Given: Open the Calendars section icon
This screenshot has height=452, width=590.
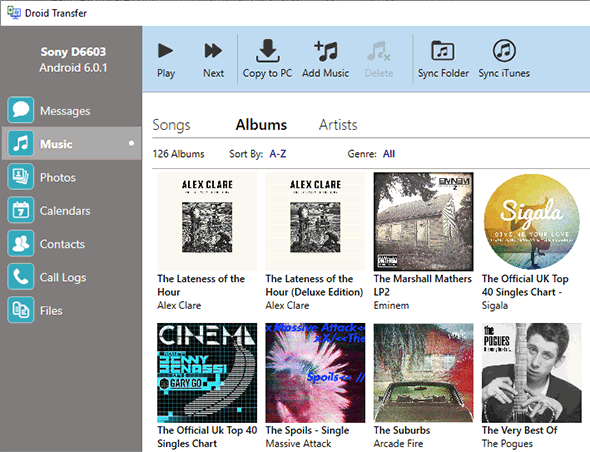Looking at the screenshot, I should (21, 210).
